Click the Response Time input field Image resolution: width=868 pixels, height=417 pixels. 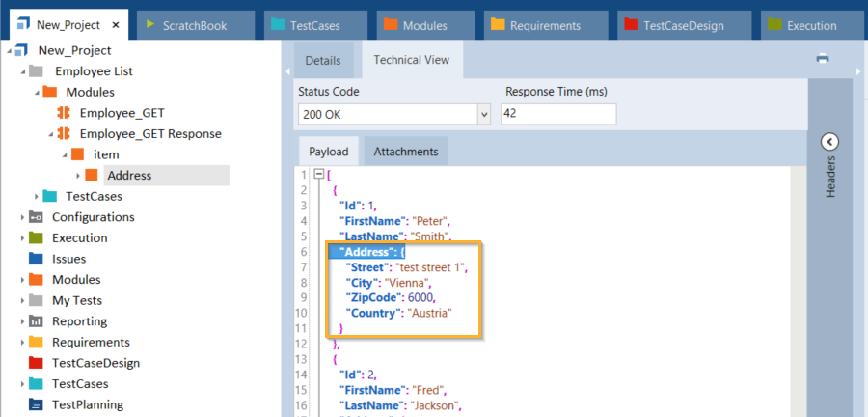click(x=558, y=114)
